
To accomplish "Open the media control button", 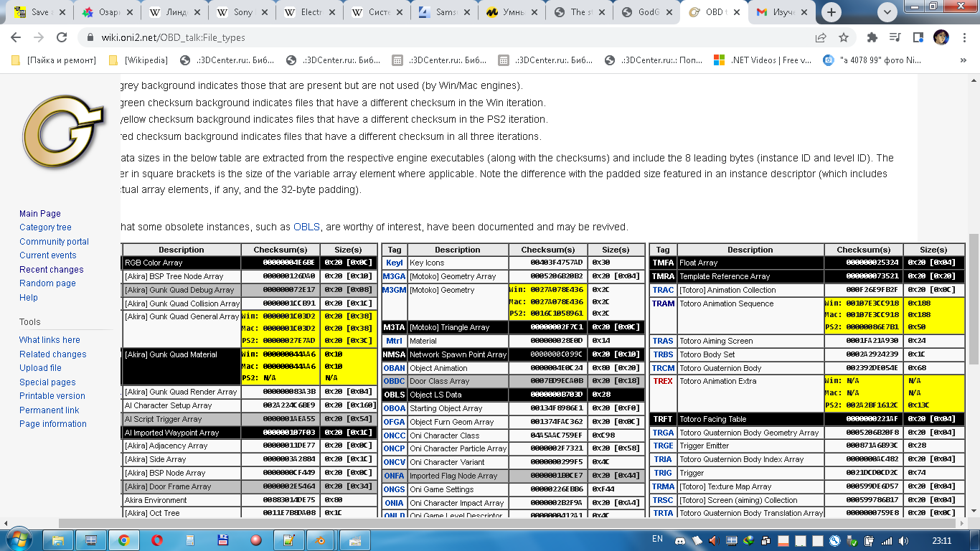I will pos(895,37).
